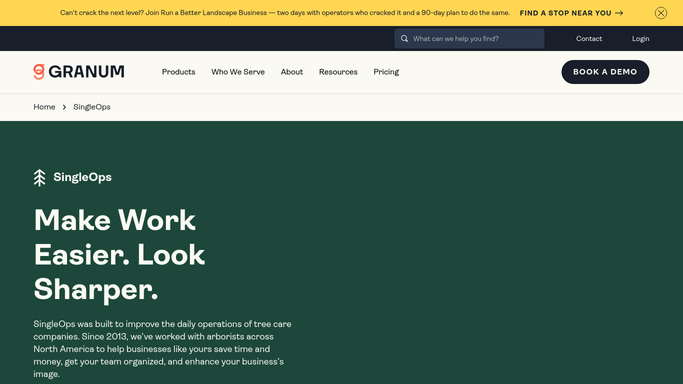The width and height of the screenshot is (683, 384).
Task: Select SingleOps breadcrumb item
Action: (x=92, y=107)
